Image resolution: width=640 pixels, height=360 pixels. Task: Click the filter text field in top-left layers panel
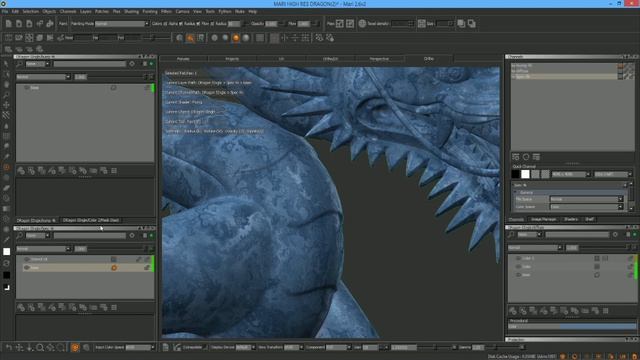point(90,64)
